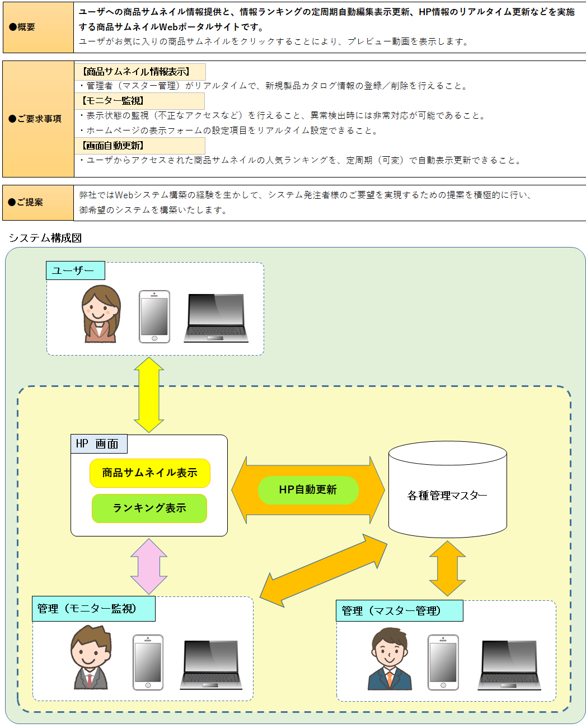Image resolution: width=586 pixels, height=728 pixels.
Task: Click the pink vertical double arrow
Action: point(149,566)
